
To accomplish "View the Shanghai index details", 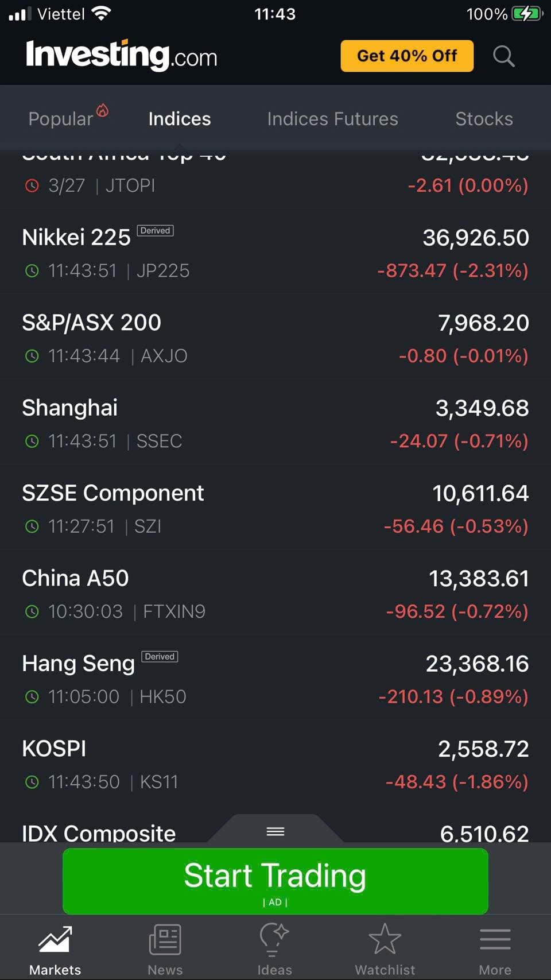I will point(275,423).
